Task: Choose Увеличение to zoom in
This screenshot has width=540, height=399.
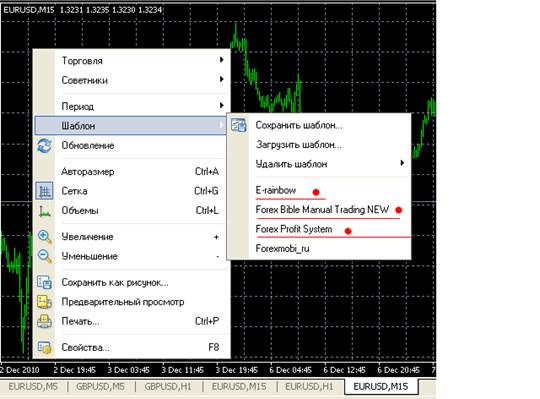Action: pyautogui.click(x=132, y=237)
